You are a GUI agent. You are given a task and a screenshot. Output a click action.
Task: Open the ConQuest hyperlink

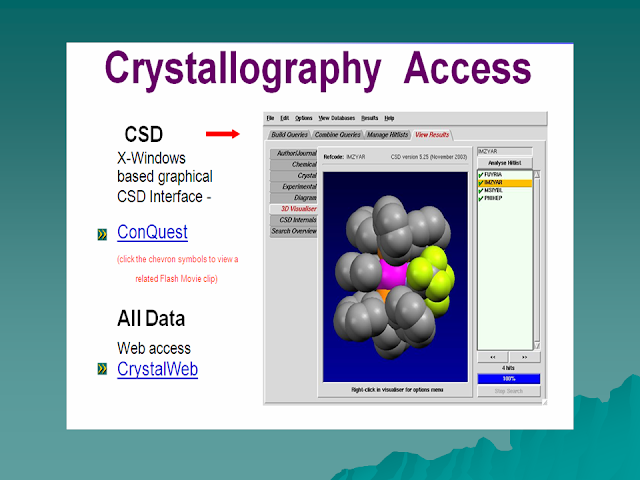point(152,232)
